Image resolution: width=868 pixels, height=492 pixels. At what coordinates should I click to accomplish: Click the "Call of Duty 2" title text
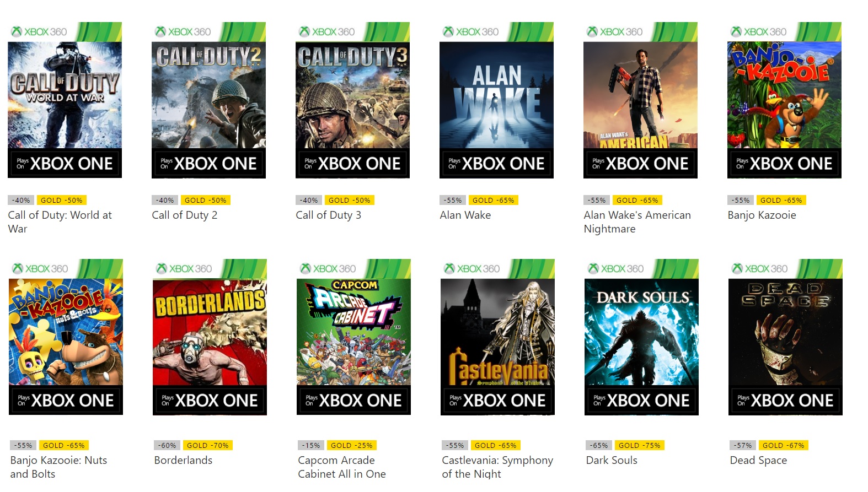point(184,215)
